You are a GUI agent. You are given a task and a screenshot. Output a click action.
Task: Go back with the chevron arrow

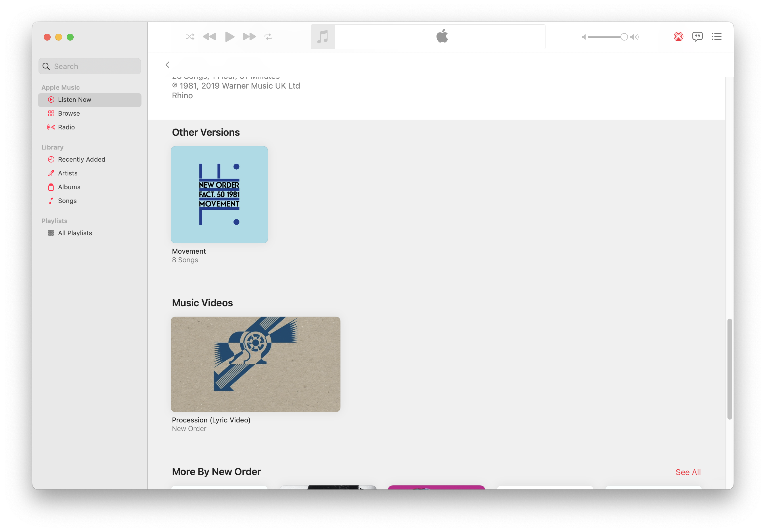coord(168,65)
